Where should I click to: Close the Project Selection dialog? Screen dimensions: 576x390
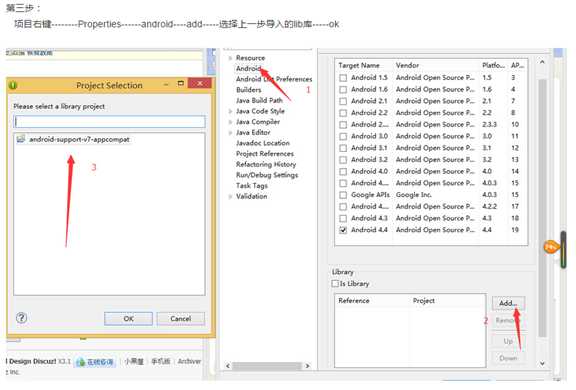click(x=199, y=83)
